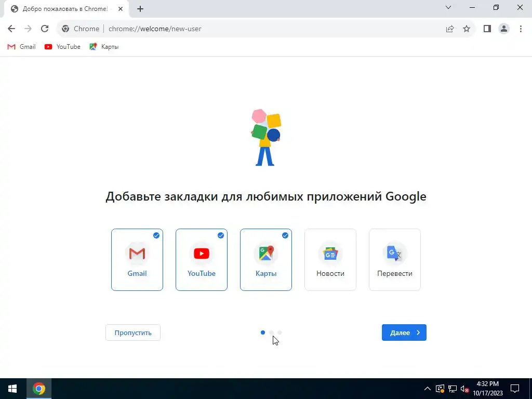Go back using the browser back arrow

click(11, 29)
